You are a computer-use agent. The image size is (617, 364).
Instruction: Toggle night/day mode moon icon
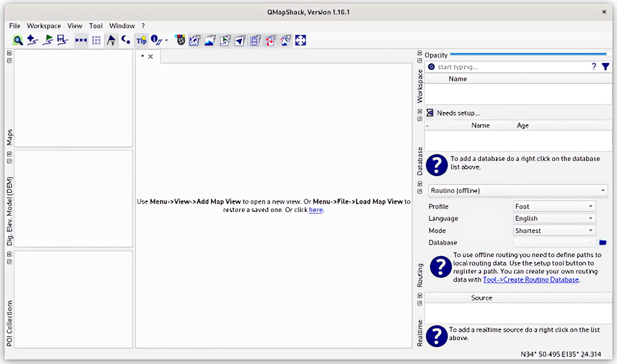(126, 40)
